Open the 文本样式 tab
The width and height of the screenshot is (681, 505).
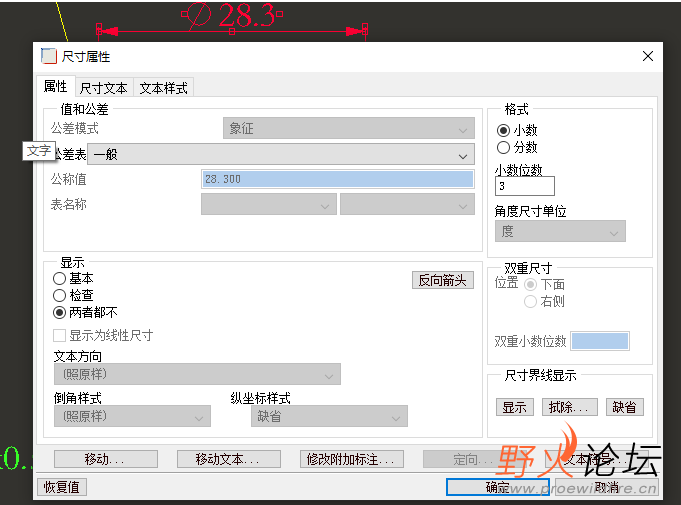[163, 88]
